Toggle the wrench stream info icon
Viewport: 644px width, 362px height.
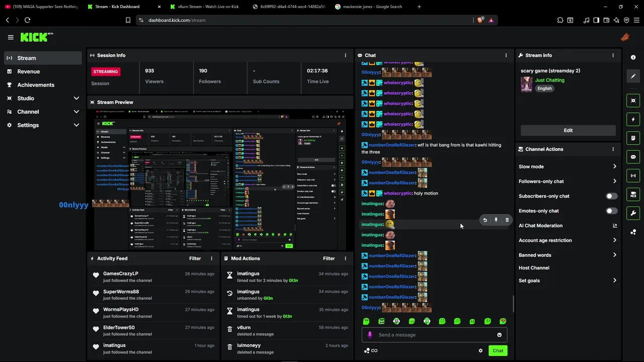tap(633, 213)
